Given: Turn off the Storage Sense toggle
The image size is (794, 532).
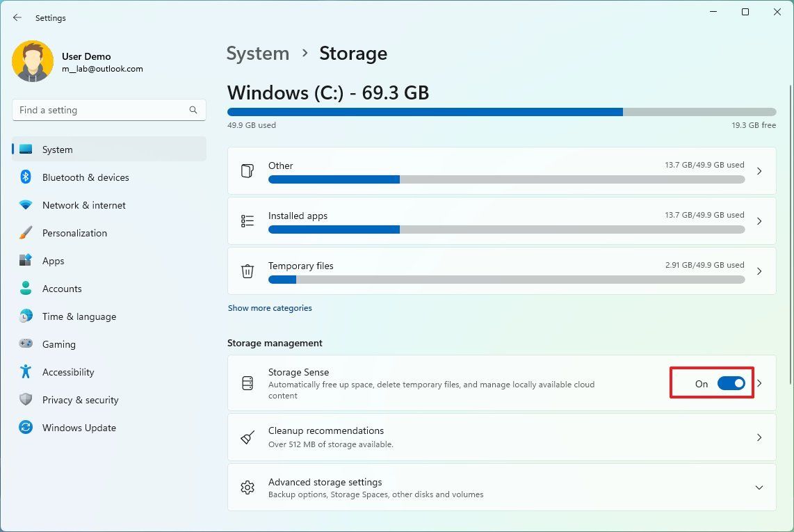Looking at the screenshot, I should point(730,383).
